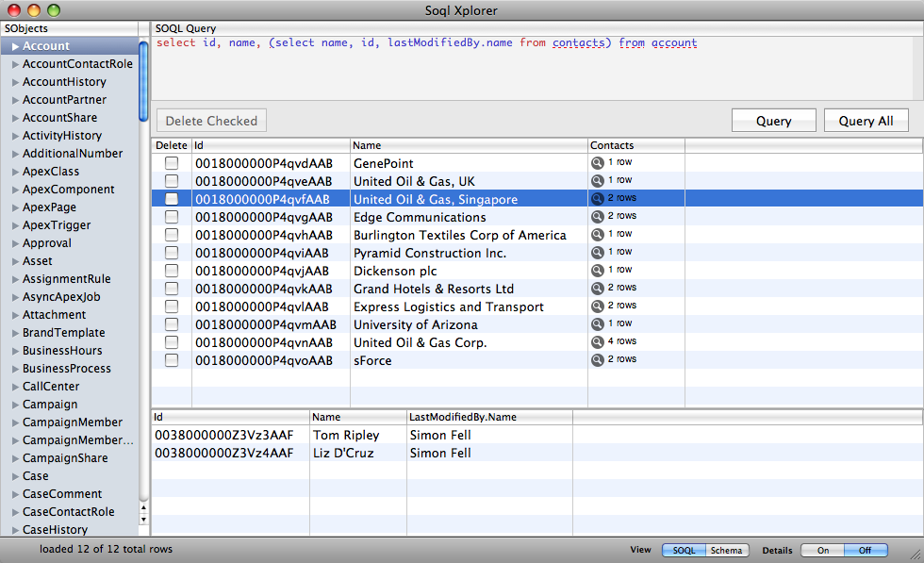Switch view to SOQL
The height and width of the screenshot is (563, 924).
coord(684,550)
